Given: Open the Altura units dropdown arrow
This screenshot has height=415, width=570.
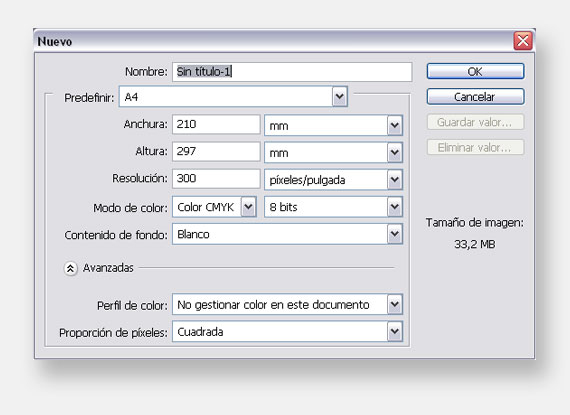Looking at the screenshot, I should (x=395, y=153).
